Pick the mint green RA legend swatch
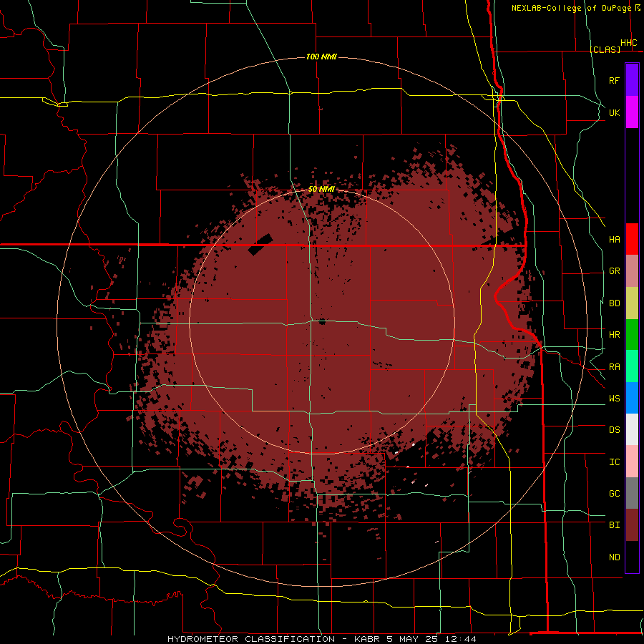 632,366
